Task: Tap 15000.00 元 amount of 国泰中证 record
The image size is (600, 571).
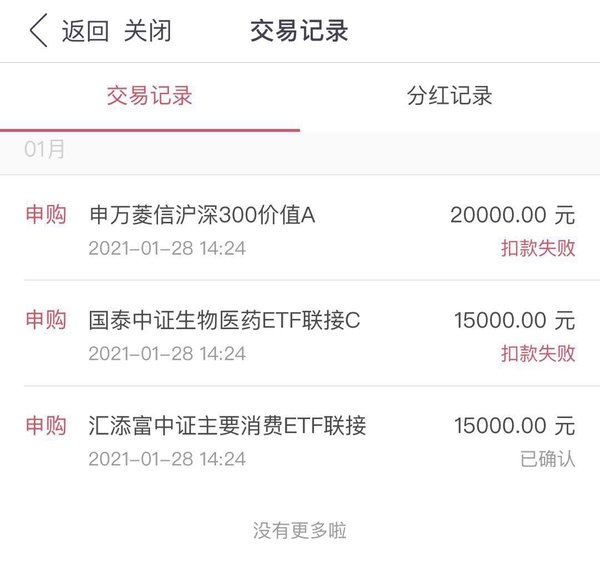Action: (515, 320)
